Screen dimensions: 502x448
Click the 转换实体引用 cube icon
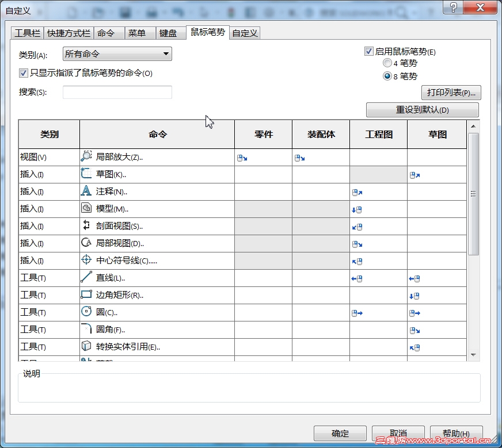point(86,346)
